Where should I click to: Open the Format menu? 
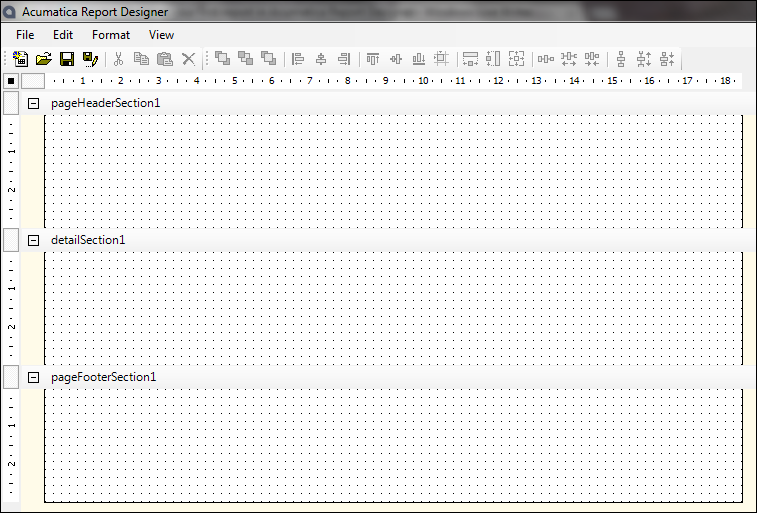pos(111,35)
